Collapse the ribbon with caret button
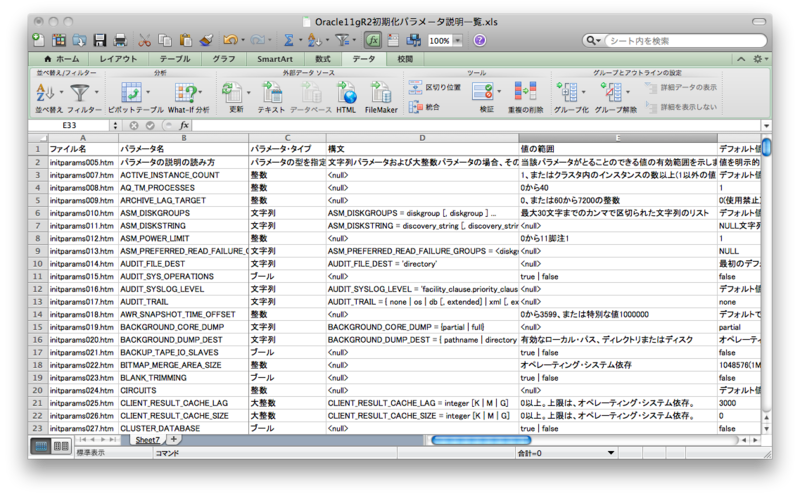Image resolution: width=800 pixels, height=501 pixels. point(741,59)
